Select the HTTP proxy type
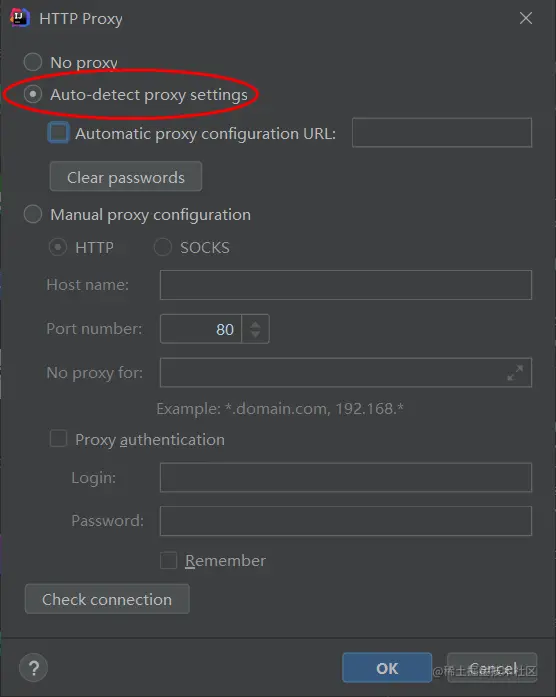This screenshot has height=697, width=556. coord(58,247)
